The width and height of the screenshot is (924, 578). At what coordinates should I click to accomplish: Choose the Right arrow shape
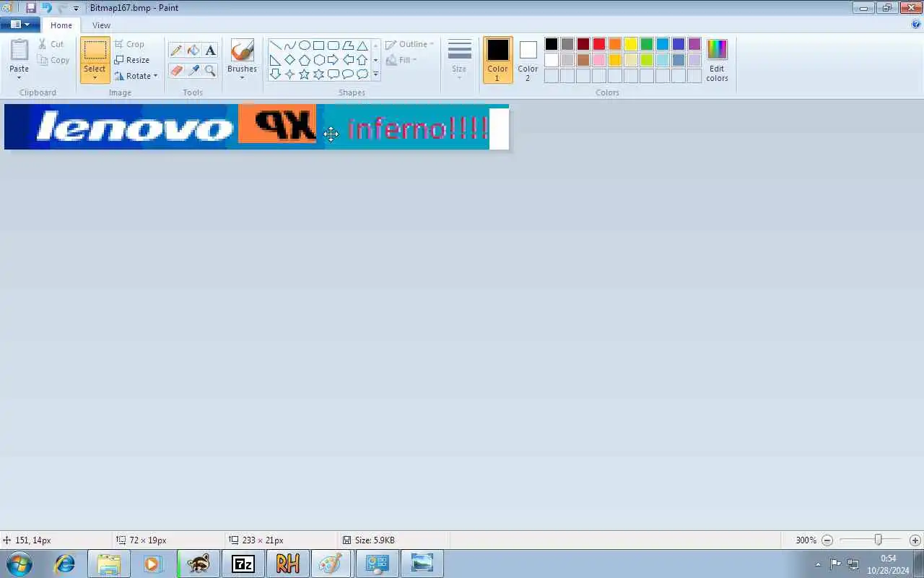(x=333, y=60)
